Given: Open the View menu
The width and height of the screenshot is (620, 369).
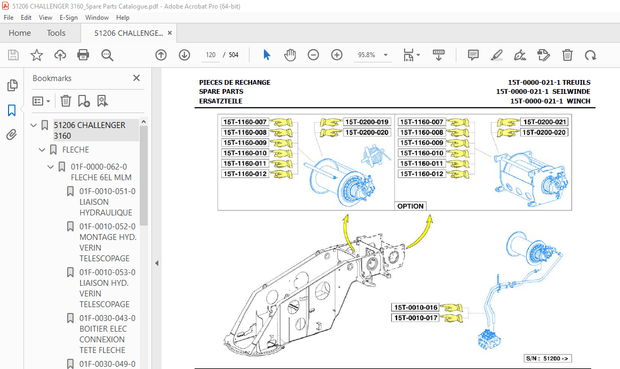Looking at the screenshot, I should pyautogui.click(x=45, y=17).
